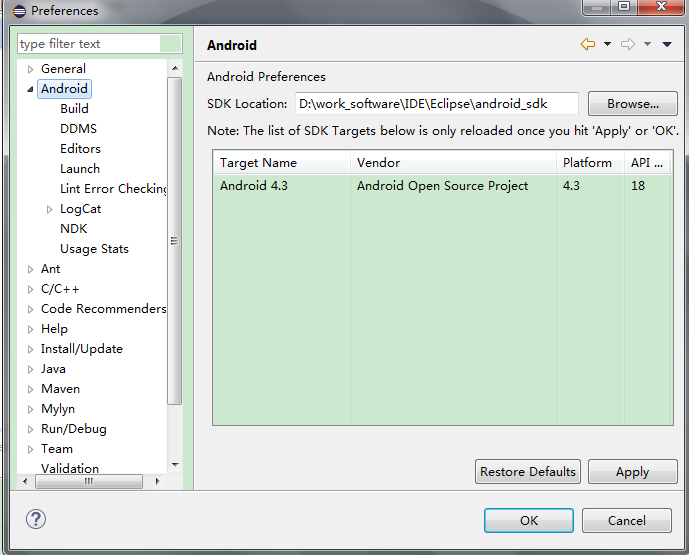
Task: Click the horizontal scrollbar left arrow
Action: 25,481
